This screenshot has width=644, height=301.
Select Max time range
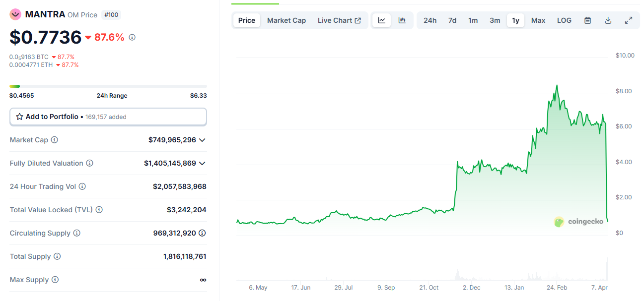click(x=538, y=20)
